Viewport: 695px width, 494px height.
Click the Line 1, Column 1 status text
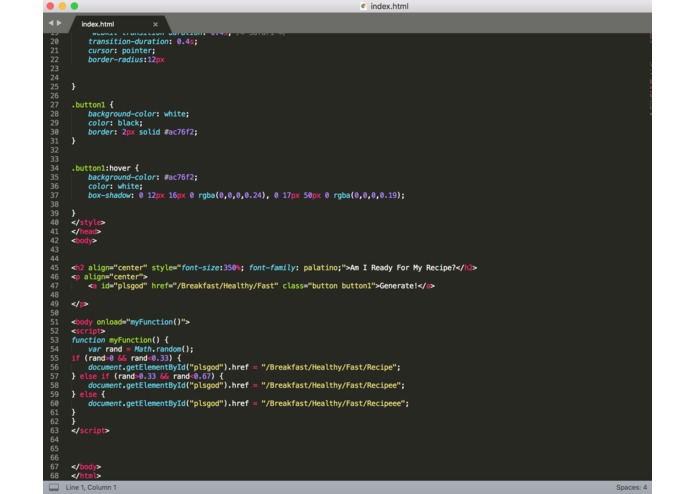(x=91, y=487)
